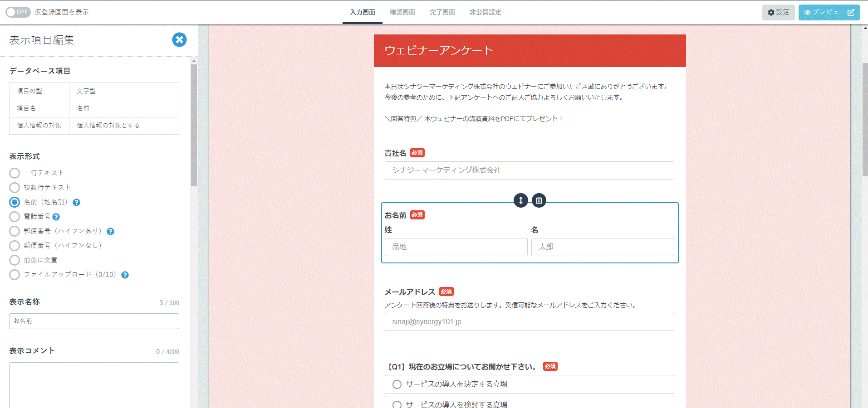Open help icon next to 名前（姓名別）

click(x=77, y=203)
